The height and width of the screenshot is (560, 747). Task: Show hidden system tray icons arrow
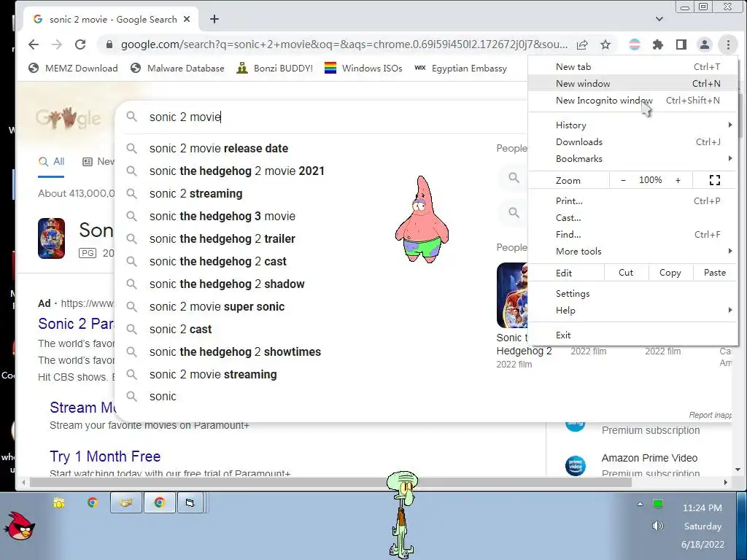[640, 504]
